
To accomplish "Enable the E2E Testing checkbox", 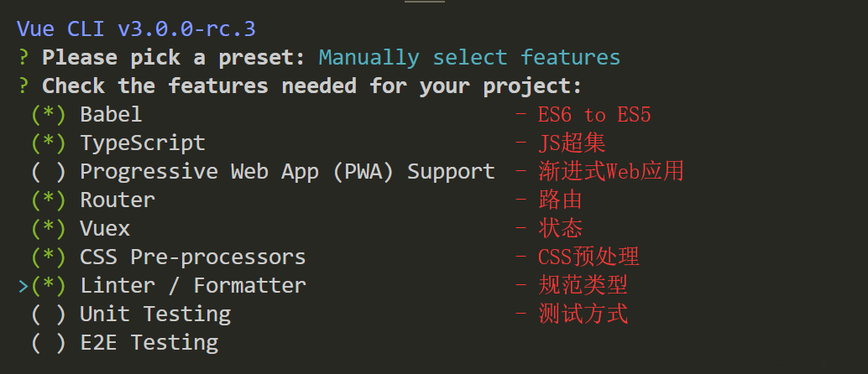I will point(49,342).
